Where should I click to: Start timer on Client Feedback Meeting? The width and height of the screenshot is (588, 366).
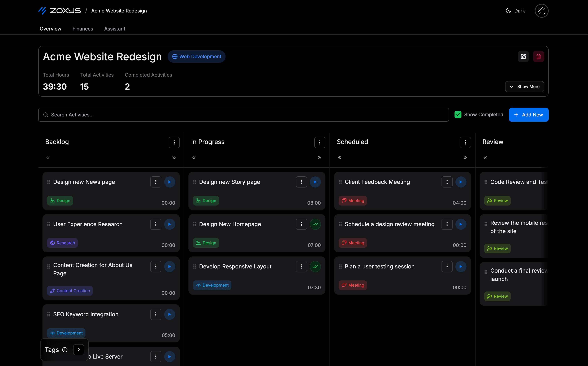[461, 182]
